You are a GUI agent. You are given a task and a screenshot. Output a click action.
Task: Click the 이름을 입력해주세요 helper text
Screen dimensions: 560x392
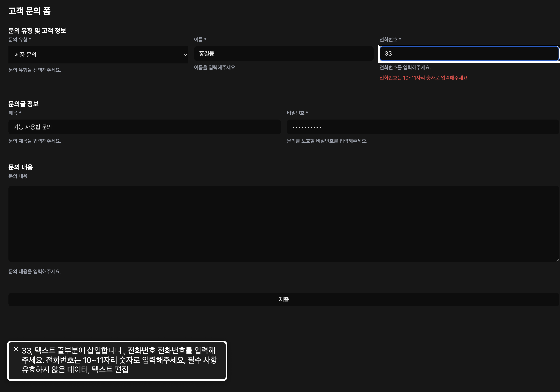(x=216, y=68)
